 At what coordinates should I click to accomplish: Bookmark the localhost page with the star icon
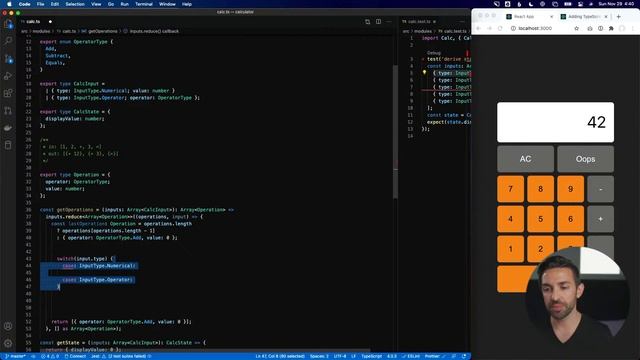(576, 29)
